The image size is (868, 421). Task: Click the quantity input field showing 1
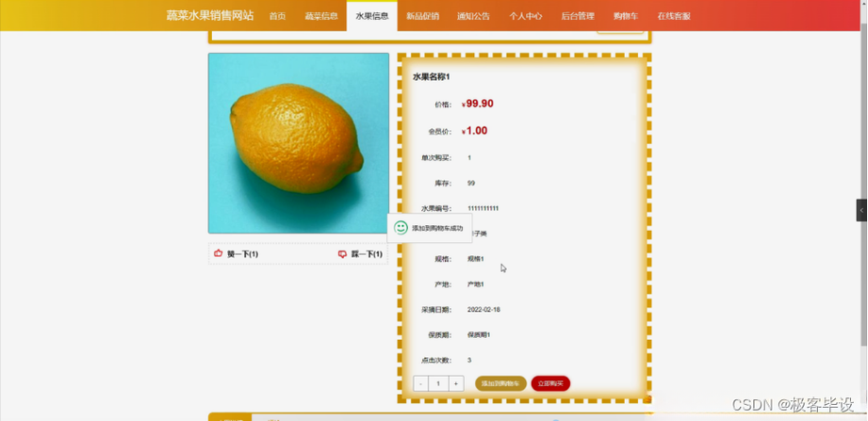[x=438, y=383]
